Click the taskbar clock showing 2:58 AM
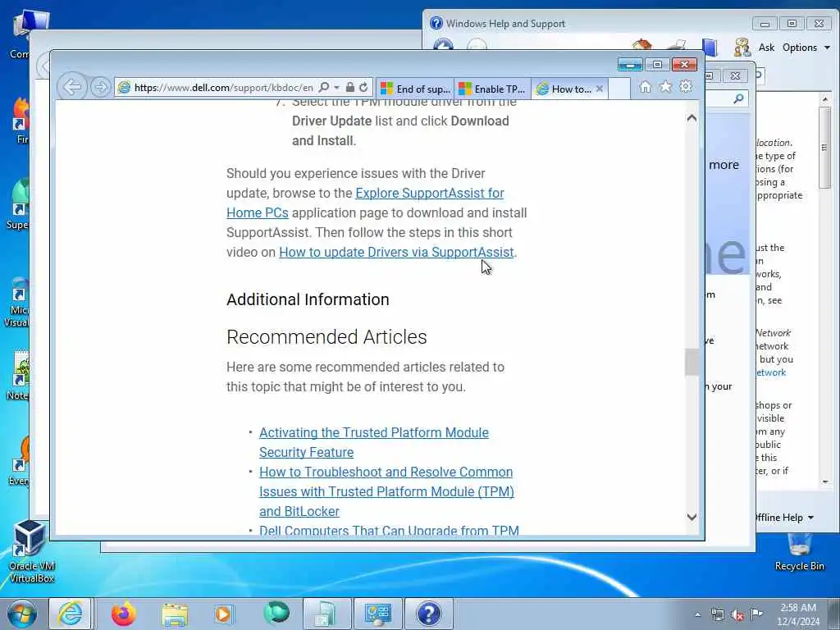Image resolution: width=840 pixels, height=630 pixels. (x=798, y=614)
